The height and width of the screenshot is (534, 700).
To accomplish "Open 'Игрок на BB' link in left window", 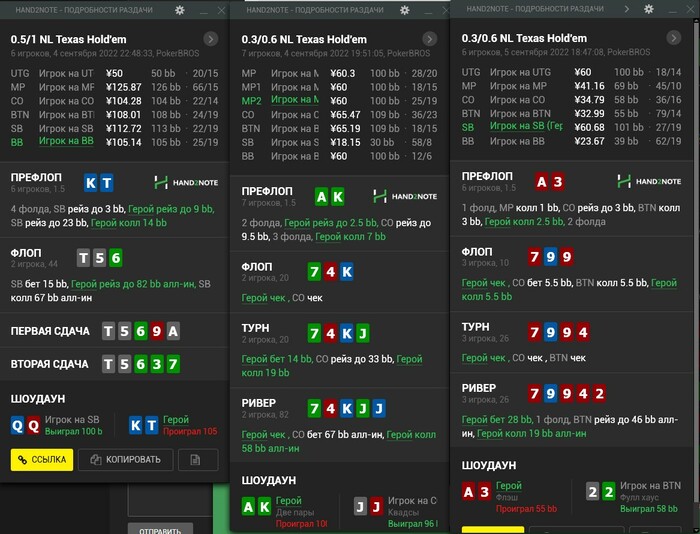I will tap(66, 141).
